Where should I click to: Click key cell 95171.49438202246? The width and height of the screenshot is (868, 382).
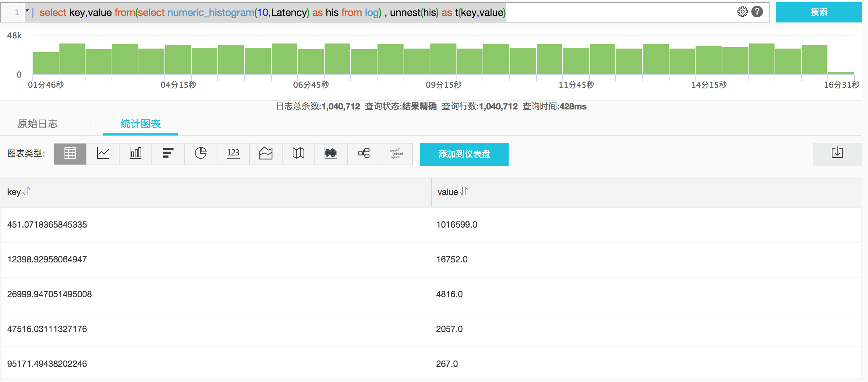[x=47, y=364]
